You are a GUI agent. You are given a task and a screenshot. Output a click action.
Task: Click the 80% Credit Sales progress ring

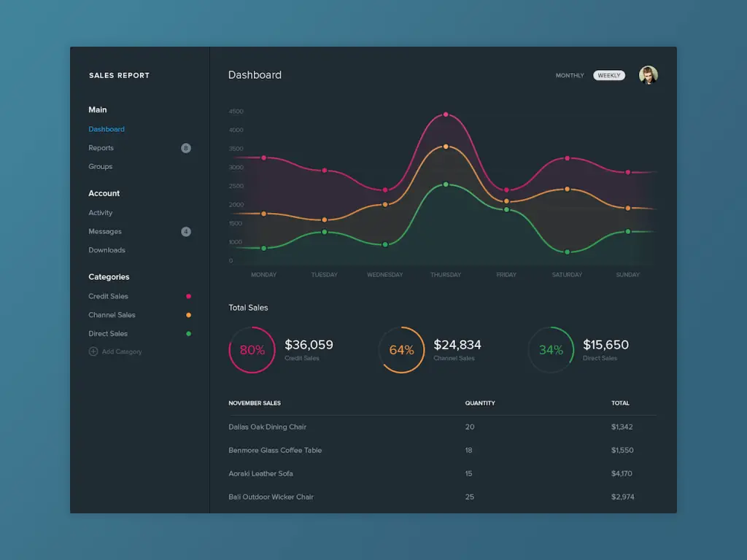tap(252, 350)
